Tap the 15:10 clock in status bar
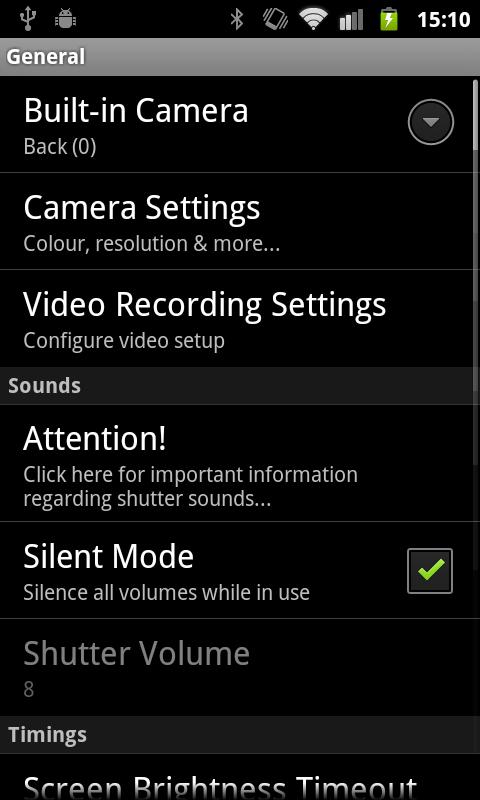The image size is (480, 800). coord(443,19)
